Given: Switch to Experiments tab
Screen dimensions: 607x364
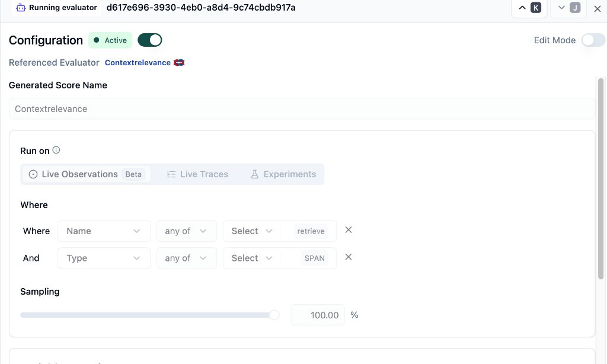Looking at the screenshot, I should 283,174.
